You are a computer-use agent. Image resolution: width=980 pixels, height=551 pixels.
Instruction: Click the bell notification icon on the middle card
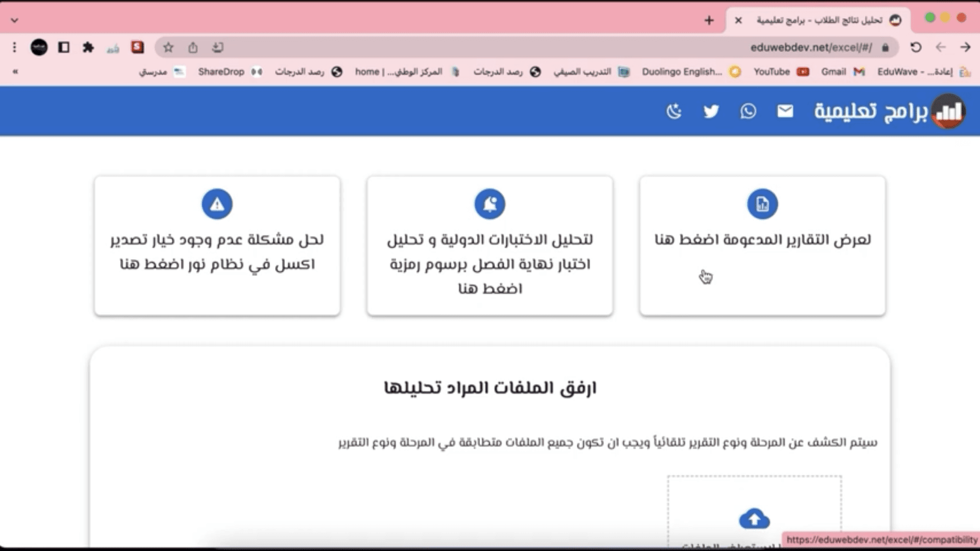click(490, 204)
